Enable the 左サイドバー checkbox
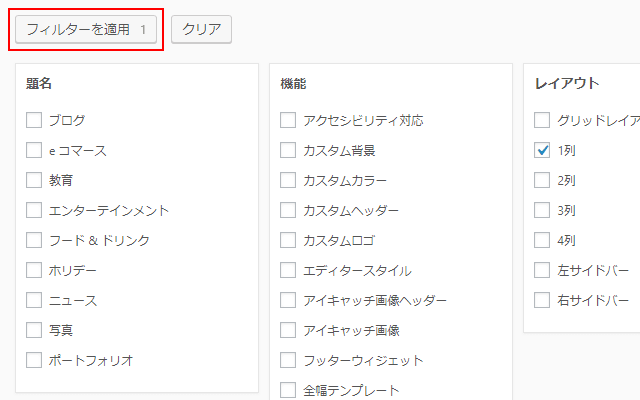The width and height of the screenshot is (640, 400). pos(542,270)
